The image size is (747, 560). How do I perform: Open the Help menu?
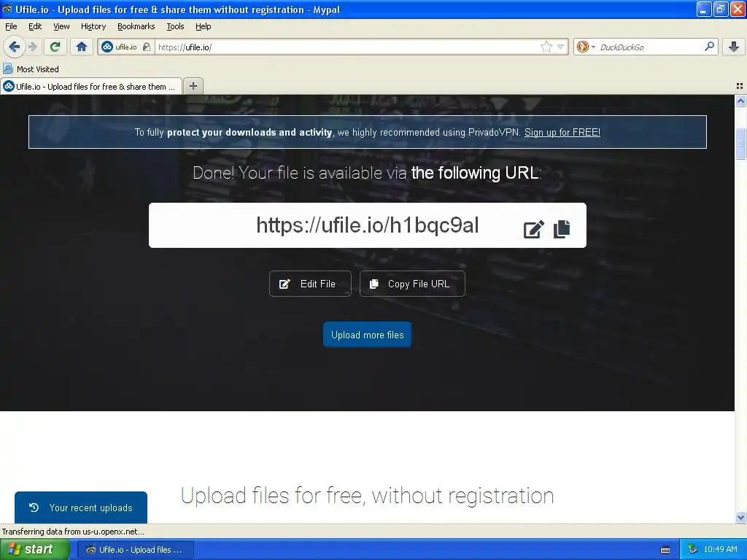click(x=203, y=26)
